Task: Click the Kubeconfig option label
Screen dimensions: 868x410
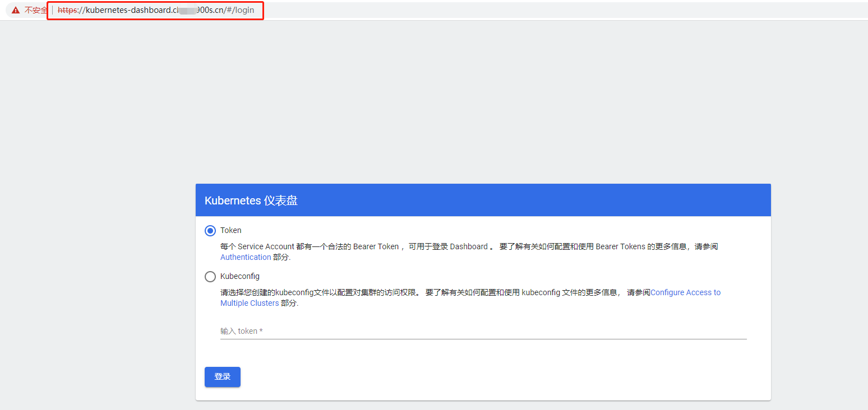Action: (240, 276)
